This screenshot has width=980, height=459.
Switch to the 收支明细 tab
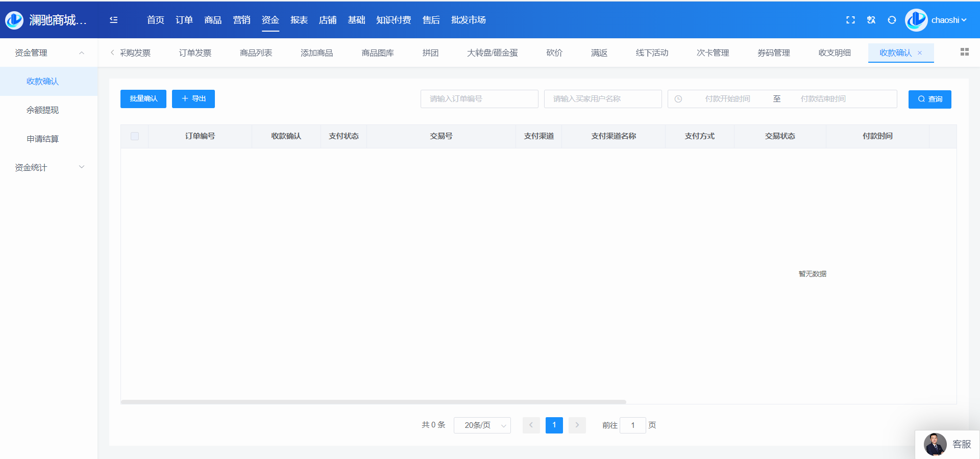pyautogui.click(x=834, y=53)
